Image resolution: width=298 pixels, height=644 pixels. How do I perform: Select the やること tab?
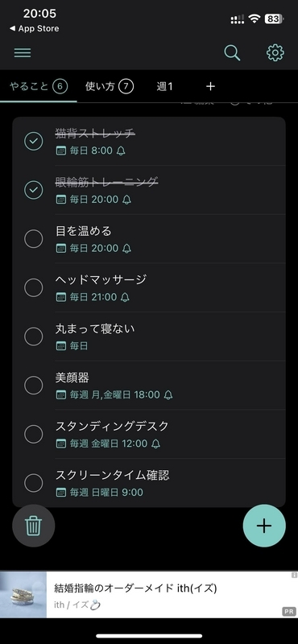(39, 86)
